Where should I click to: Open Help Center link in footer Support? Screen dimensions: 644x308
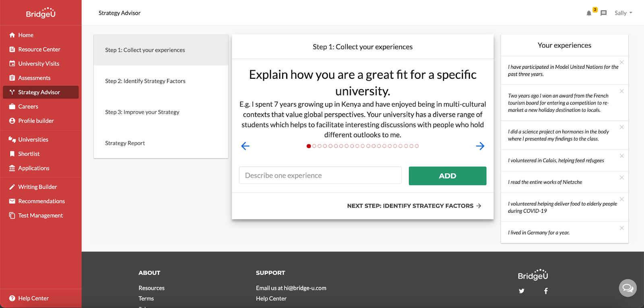pyautogui.click(x=271, y=298)
